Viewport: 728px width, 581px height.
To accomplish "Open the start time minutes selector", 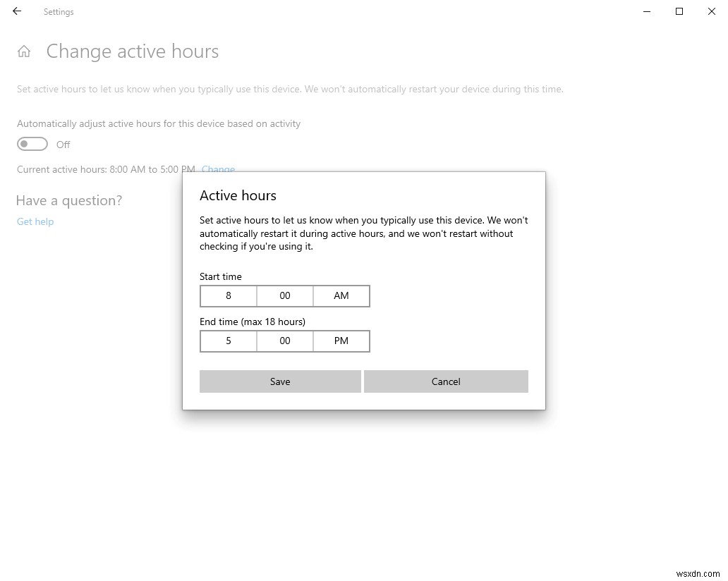I will click(285, 295).
